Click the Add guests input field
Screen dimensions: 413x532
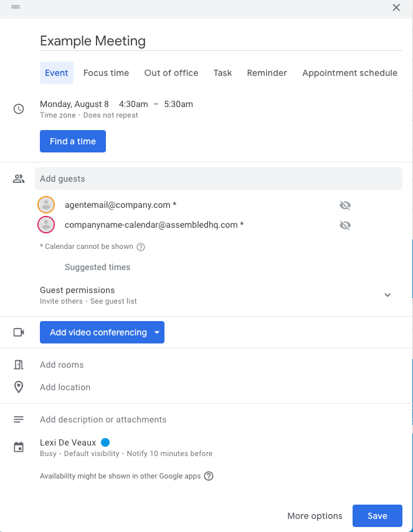point(219,179)
